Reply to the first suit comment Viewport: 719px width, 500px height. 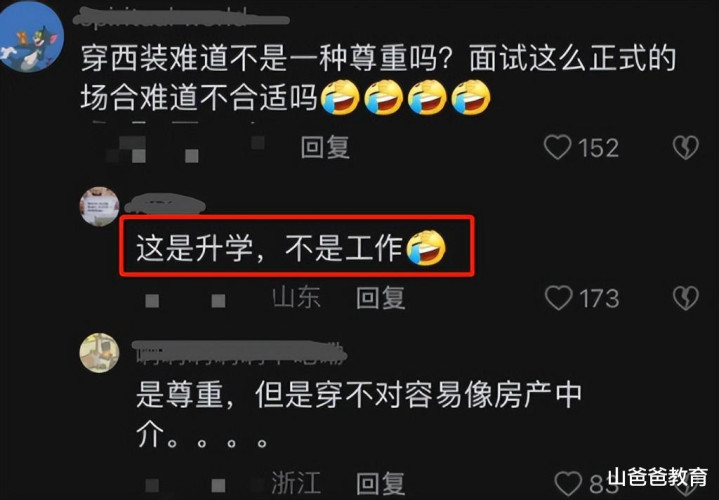pyautogui.click(x=325, y=148)
